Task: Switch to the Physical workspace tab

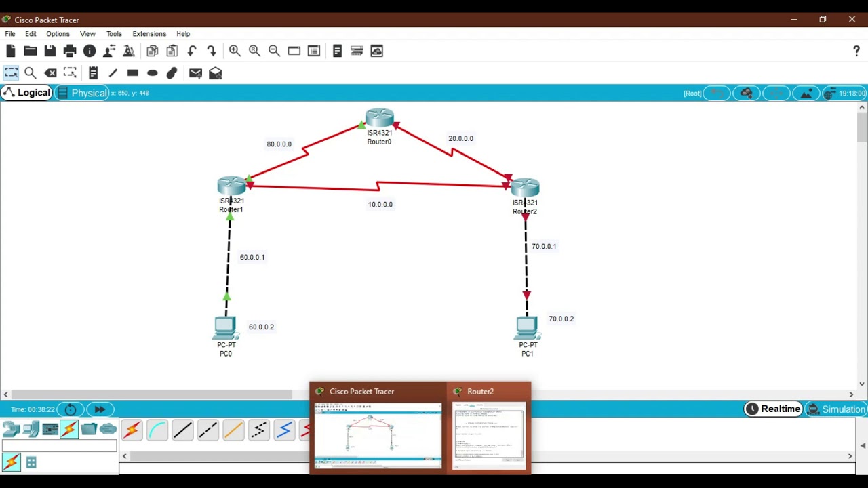Action: (81, 93)
